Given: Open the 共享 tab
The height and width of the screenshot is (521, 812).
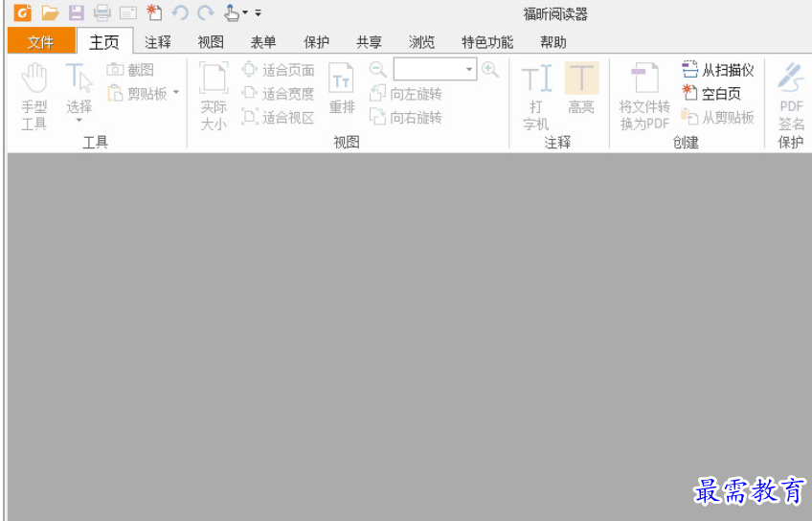Looking at the screenshot, I should [370, 42].
